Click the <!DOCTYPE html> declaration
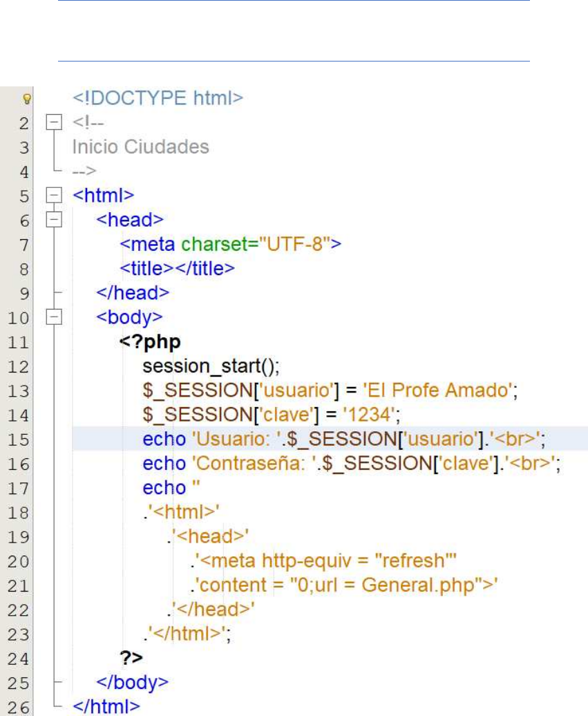Screen dimensions: 588x716 pos(158,98)
